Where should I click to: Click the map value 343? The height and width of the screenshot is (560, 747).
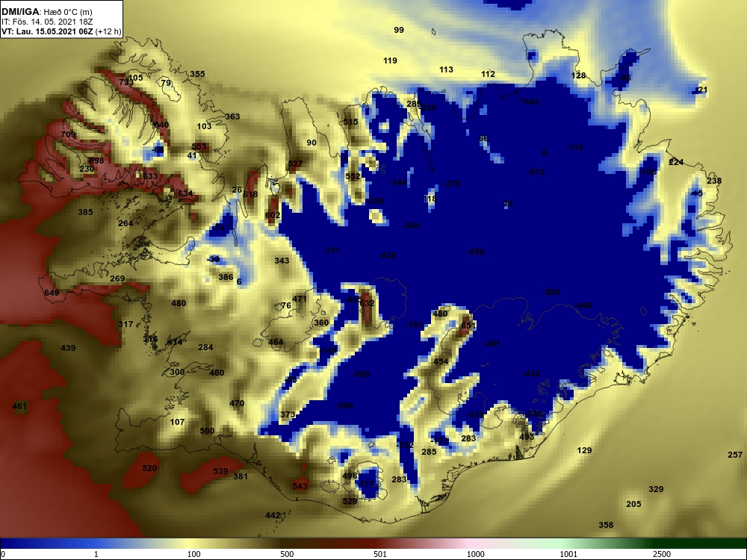click(282, 261)
